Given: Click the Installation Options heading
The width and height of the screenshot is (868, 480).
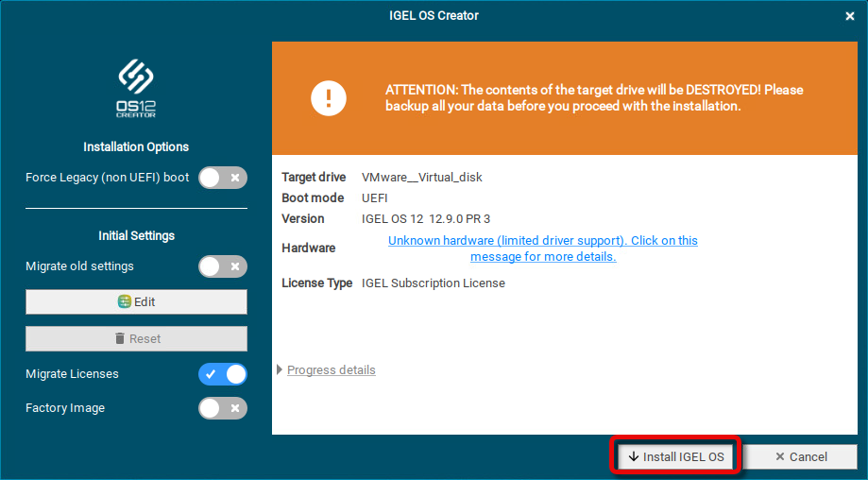Looking at the screenshot, I should tap(136, 146).
